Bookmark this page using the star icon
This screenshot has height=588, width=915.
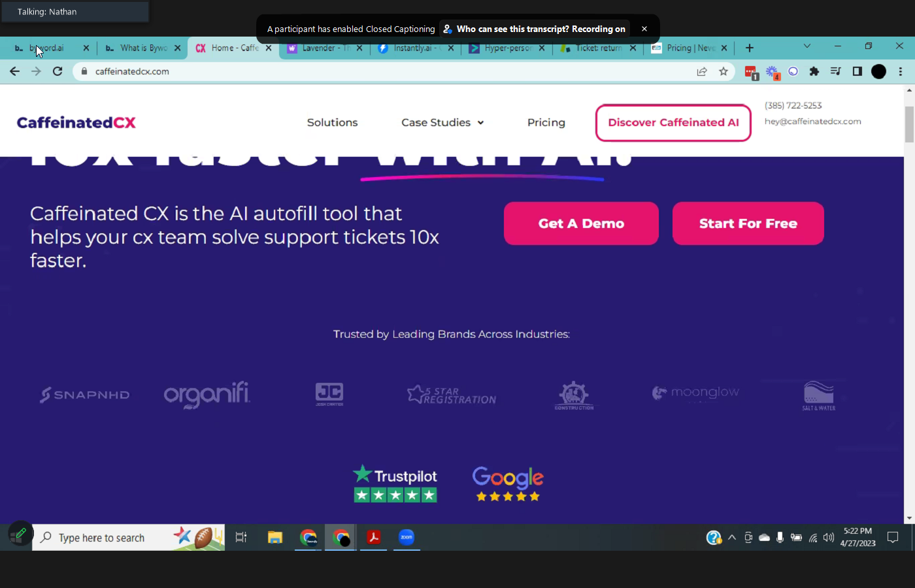click(724, 71)
